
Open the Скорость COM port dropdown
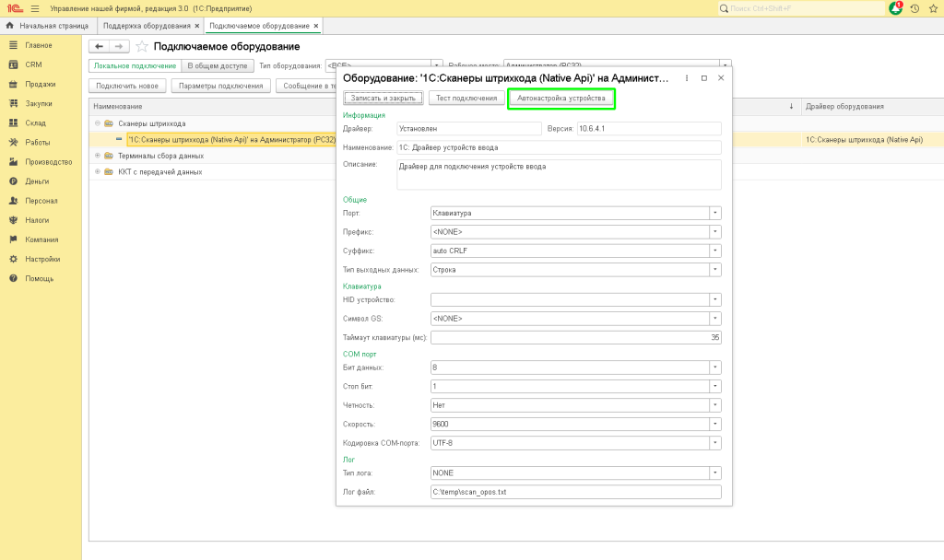(714, 424)
